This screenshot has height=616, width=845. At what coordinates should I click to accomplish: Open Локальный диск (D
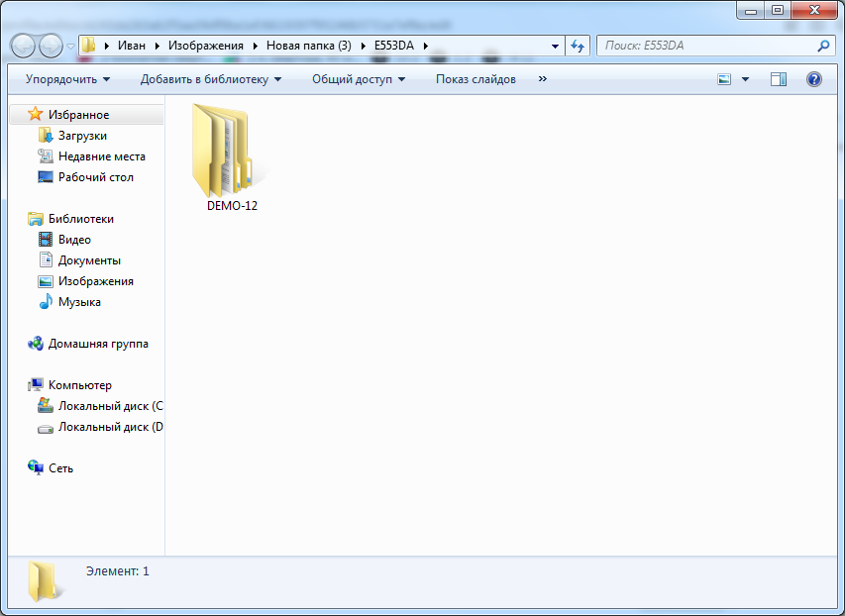[111, 427]
